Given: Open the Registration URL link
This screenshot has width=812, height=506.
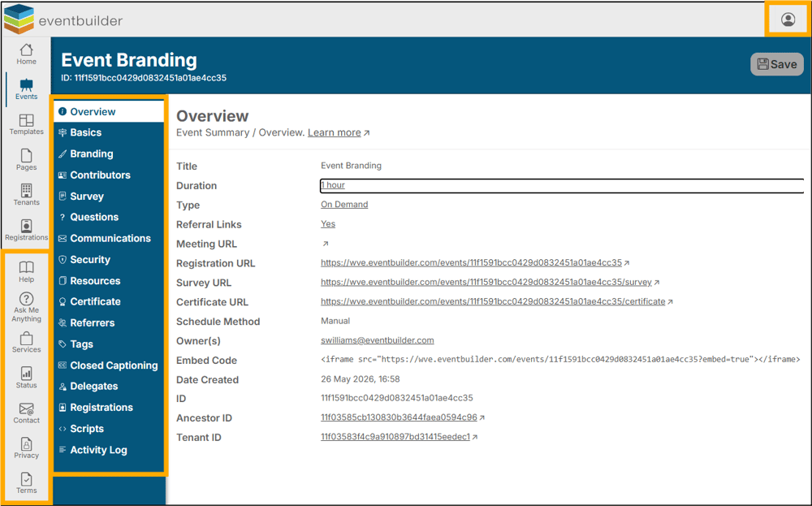Looking at the screenshot, I should [471, 262].
